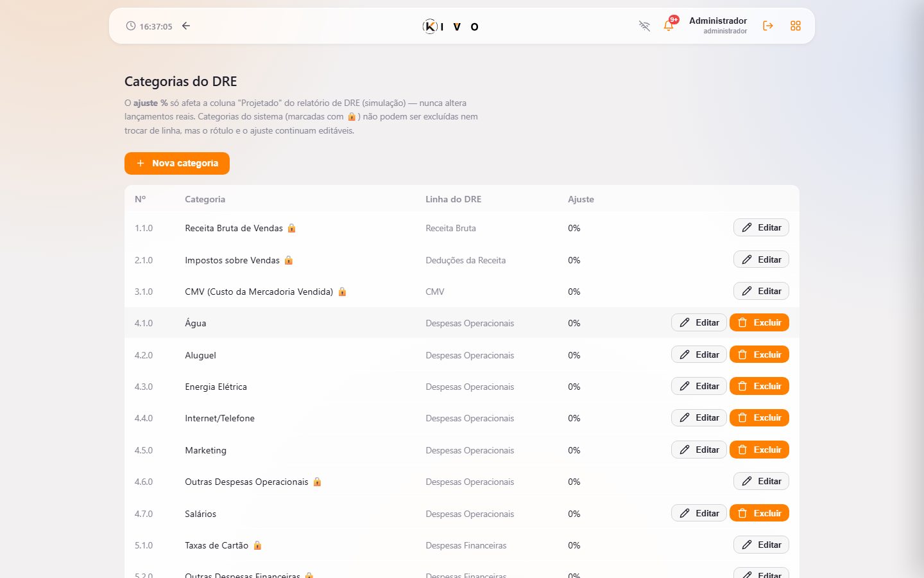Screen dimensions: 924x578
Task: Click the clock icon beside the time
Action: (131, 26)
